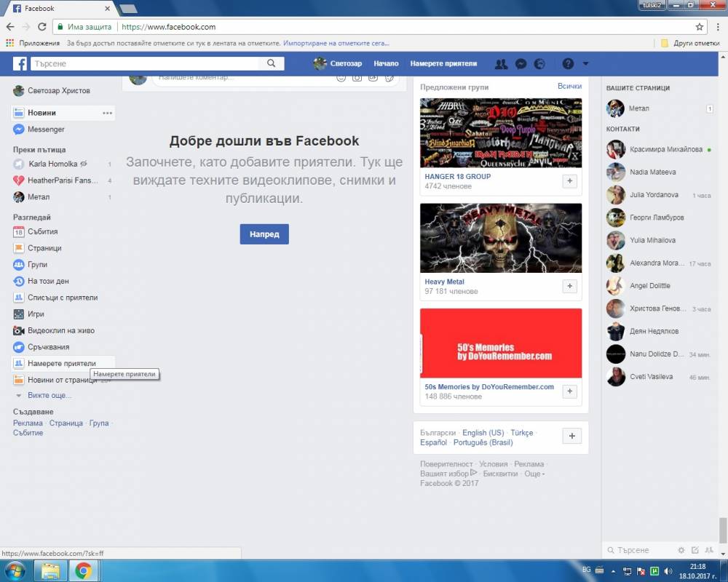Open chat with Красимира Михайлова
Viewport: 728px width, 582px height.
pos(660,149)
